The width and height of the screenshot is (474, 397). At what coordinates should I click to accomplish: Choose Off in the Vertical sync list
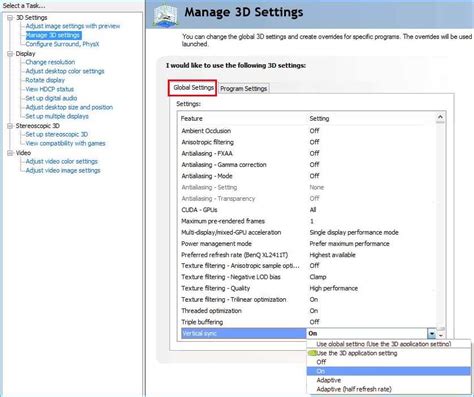click(x=321, y=362)
